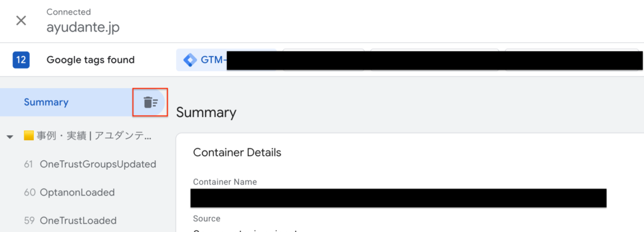The height and width of the screenshot is (232, 644).
Task: Click the Container Name field label
Action: point(225,182)
